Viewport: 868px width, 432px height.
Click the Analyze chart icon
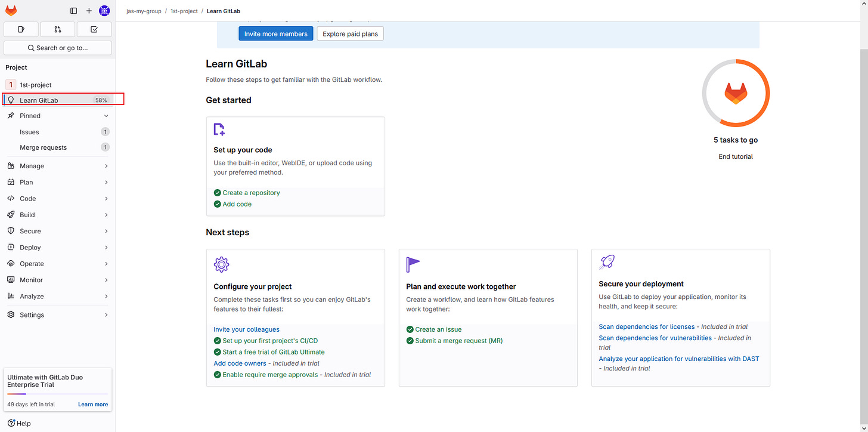(11, 296)
